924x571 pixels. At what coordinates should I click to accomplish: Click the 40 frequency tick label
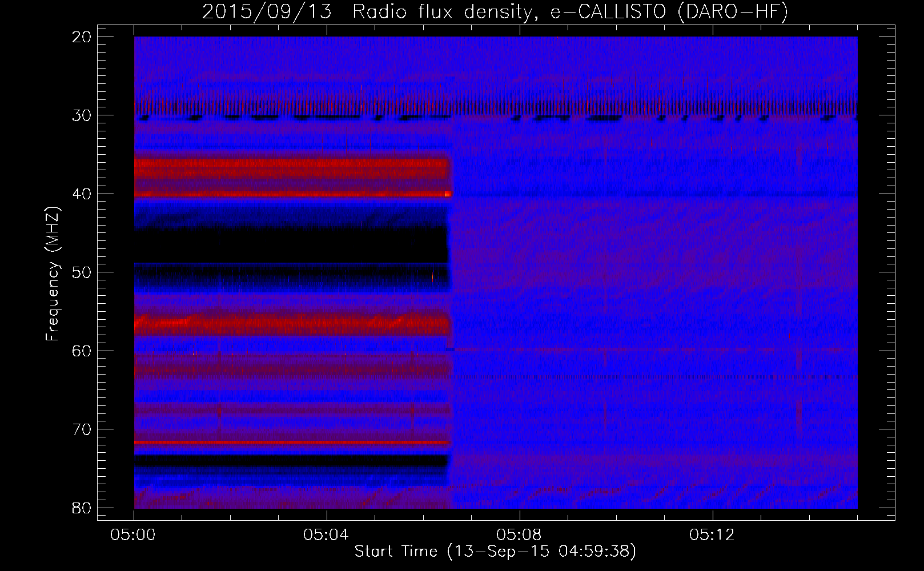click(82, 194)
